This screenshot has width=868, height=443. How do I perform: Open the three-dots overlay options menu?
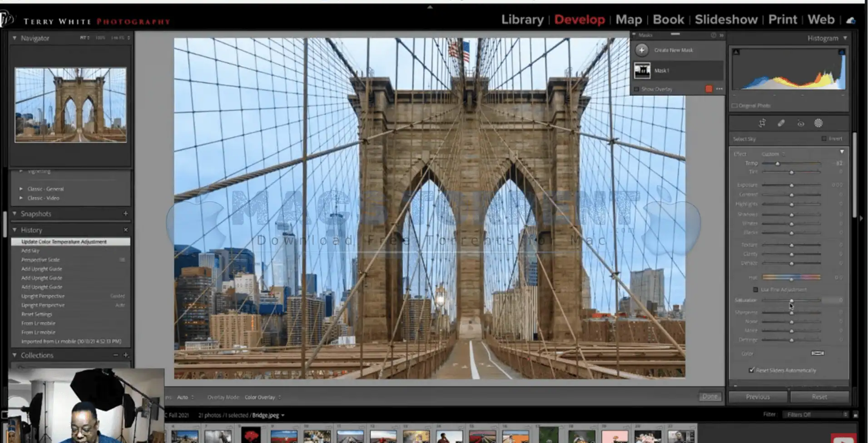tap(719, 89)
